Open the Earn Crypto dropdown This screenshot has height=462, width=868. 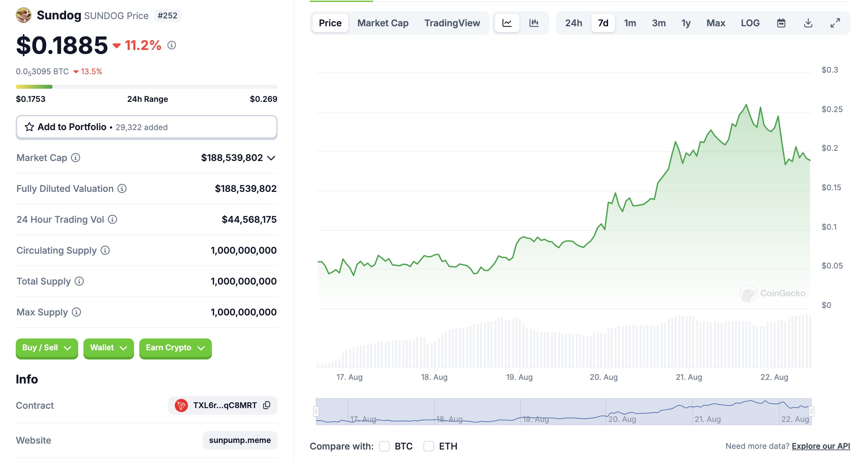click(175, 348)
